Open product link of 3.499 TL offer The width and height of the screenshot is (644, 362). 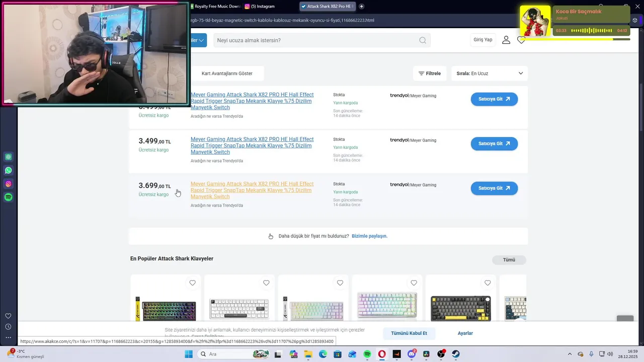252,146
